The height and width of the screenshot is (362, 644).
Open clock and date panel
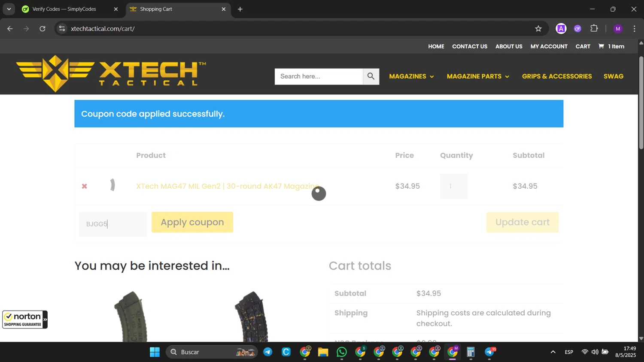click(626, 352)
